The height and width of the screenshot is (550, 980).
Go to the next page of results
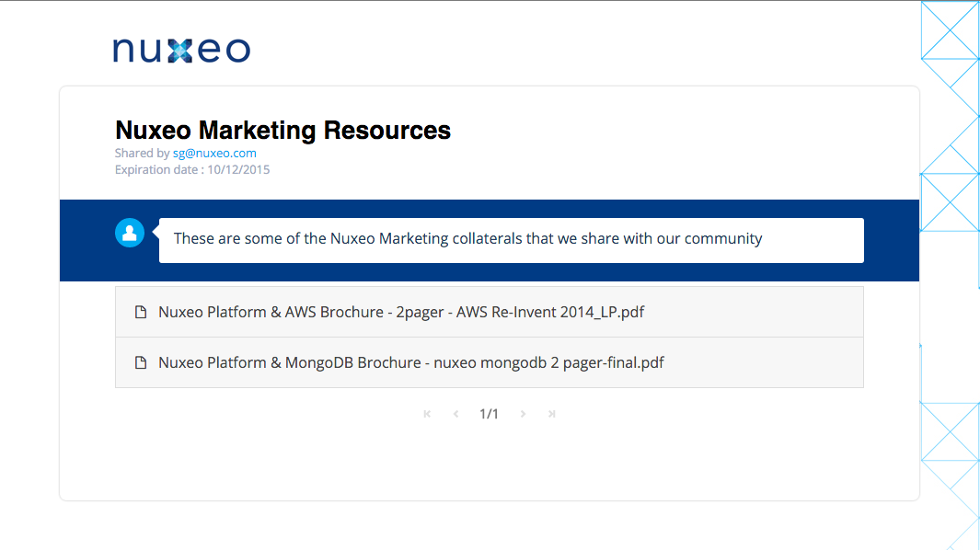[x=523, y=414]
